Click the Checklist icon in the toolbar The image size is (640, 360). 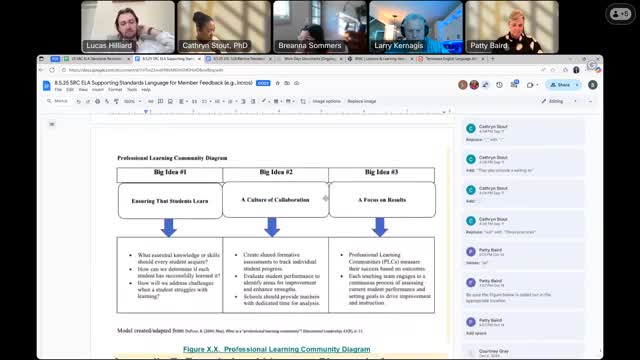[x=205, y=101]
